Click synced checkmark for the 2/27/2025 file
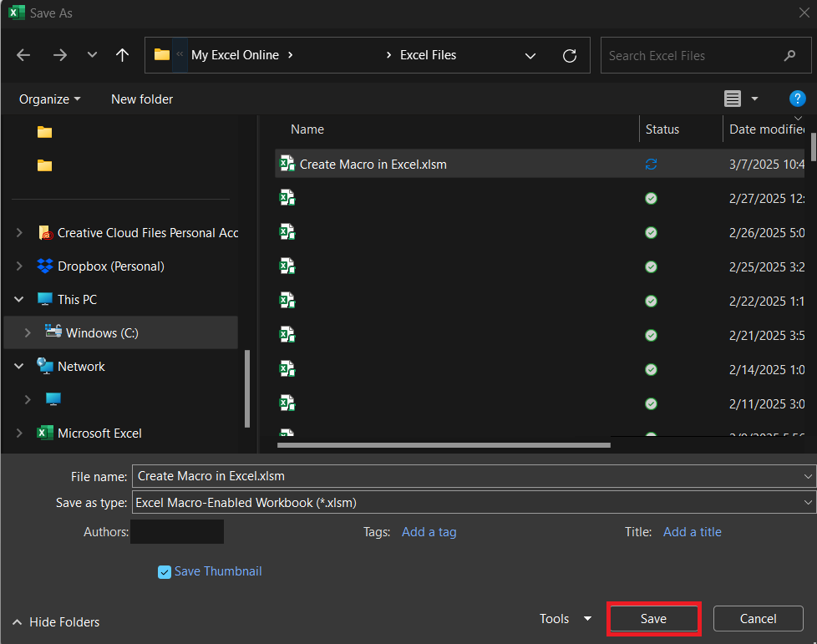Image resolution: width=817 pixels, height=644 pixels. (x=651, y=199)
